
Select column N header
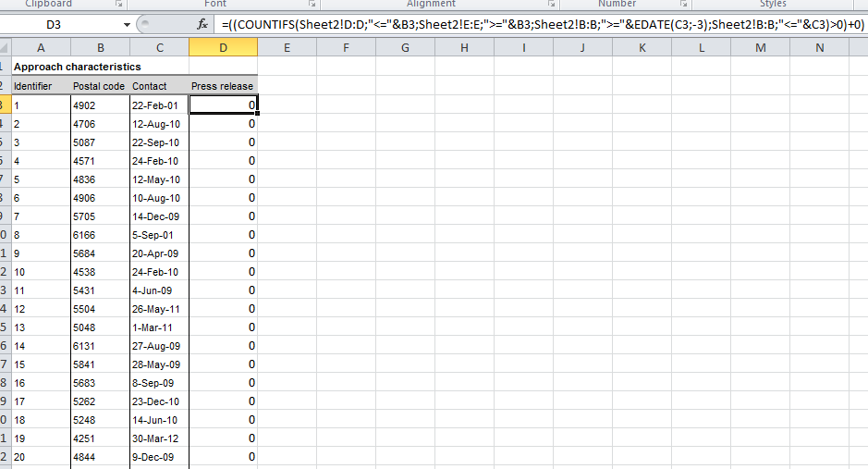coord(820,47)
